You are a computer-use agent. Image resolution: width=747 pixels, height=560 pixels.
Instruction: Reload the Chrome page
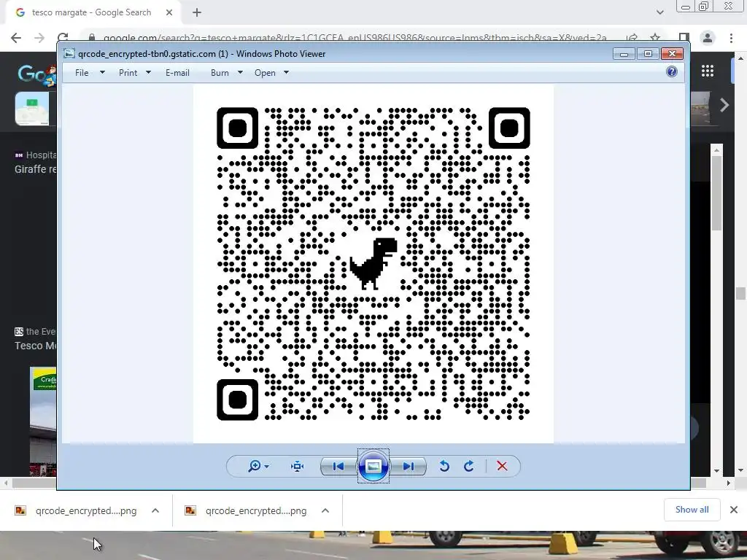[63, 38]
